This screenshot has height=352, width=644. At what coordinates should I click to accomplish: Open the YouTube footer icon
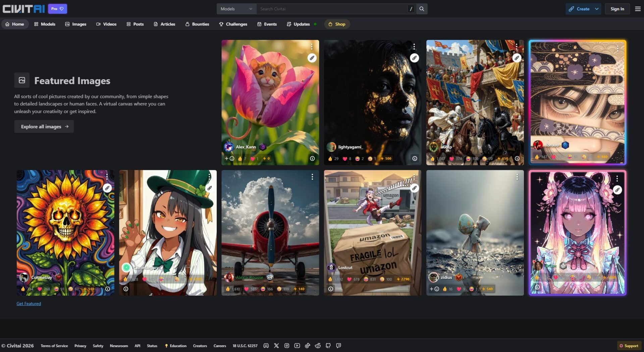pyautogui.click(x=297, y=346)
